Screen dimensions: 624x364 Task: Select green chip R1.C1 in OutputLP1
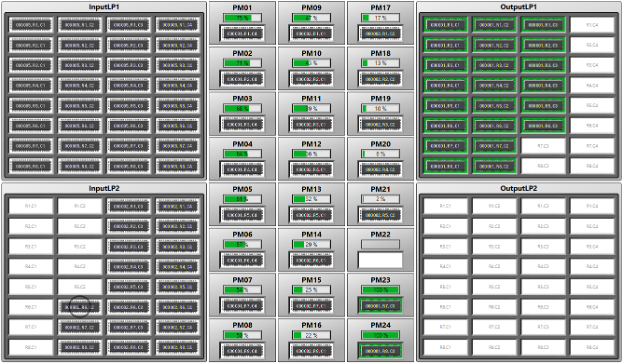click(x=445, y=25)
